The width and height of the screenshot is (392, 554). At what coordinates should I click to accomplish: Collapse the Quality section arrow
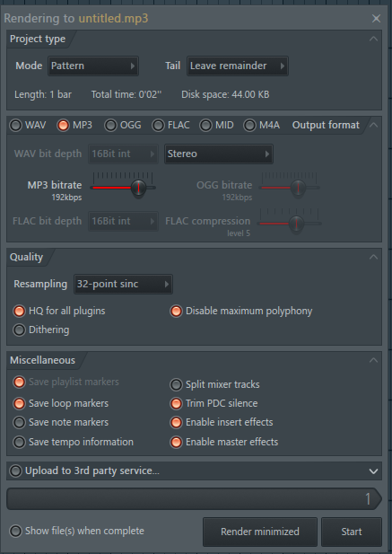pos(373,257)
